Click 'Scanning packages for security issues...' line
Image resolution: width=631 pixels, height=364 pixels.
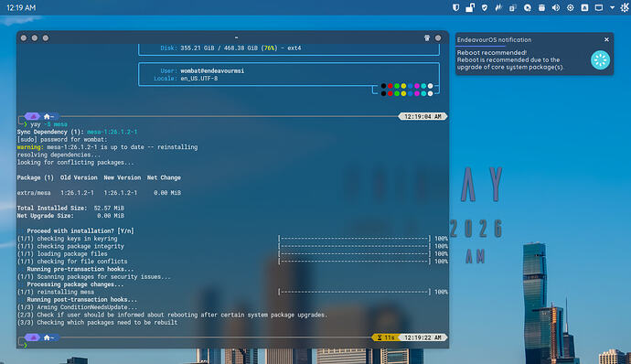94,277
